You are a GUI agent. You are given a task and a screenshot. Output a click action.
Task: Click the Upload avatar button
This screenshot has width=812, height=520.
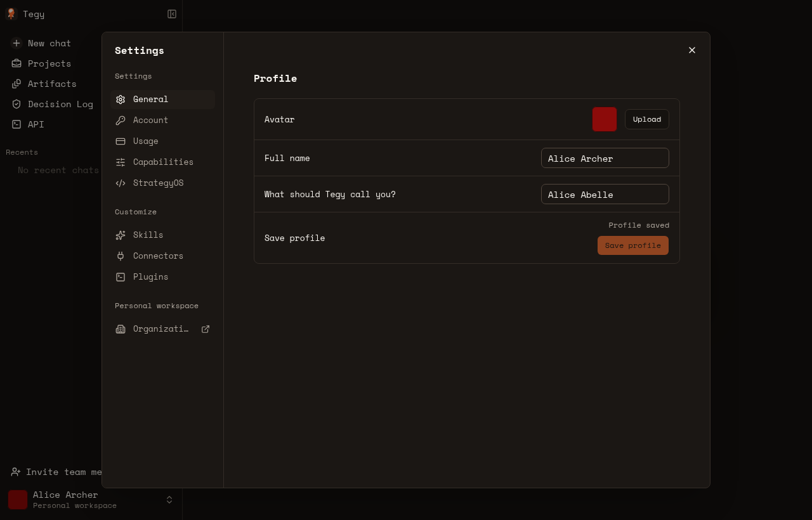pos(647,119)
